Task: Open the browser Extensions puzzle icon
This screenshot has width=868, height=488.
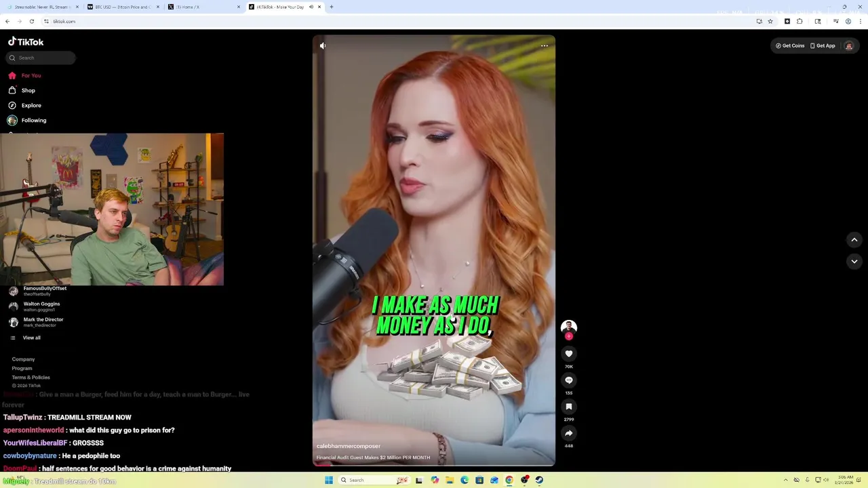Action: (x=800, y=21)
